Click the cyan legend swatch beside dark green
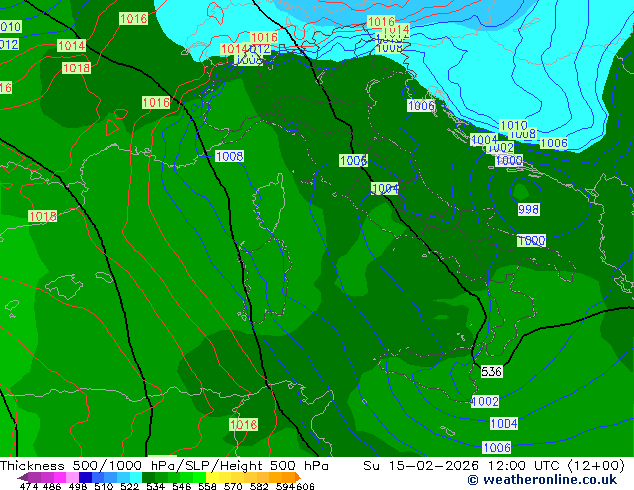The height and width of the screenshot is (490, 634). [x=136, y=477]
